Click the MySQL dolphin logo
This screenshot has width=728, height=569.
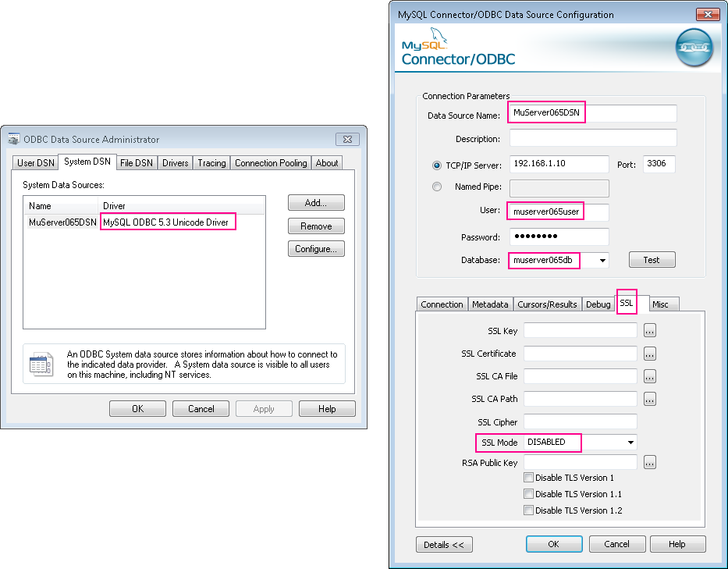[x=438, y=36]
